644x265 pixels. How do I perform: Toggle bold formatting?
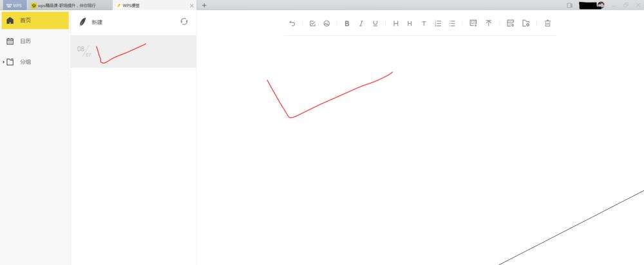pyautogui.click(x=347, y=23)
